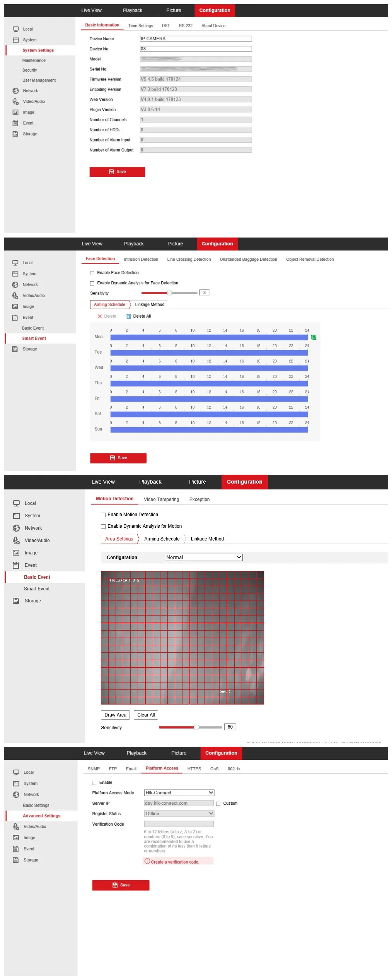Open the Register Status dropdown
Image resolution: width=392 pixels, height=980 pixels.
179,814
